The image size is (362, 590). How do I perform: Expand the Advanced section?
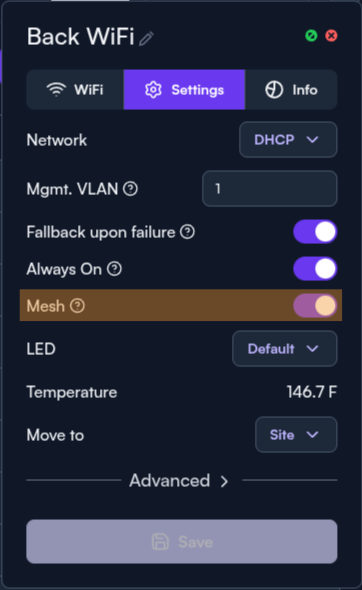pyautogui.click(x=179, y=481)
